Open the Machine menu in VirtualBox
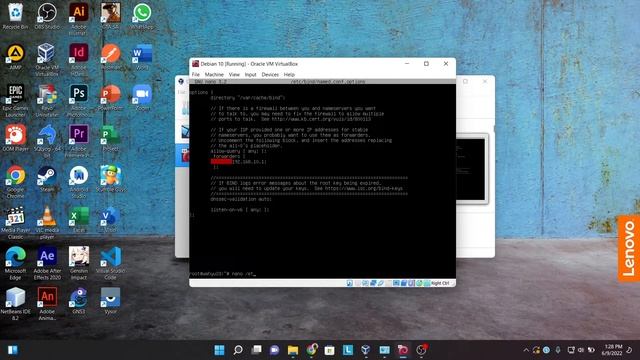This screenshot has width=640, height=360. click(x=214, y=75)
